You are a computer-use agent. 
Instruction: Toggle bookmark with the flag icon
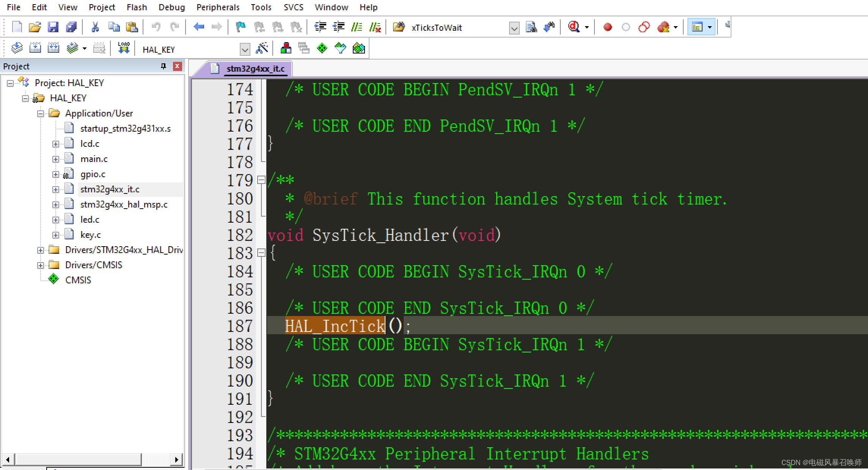[x=241, y=27]
